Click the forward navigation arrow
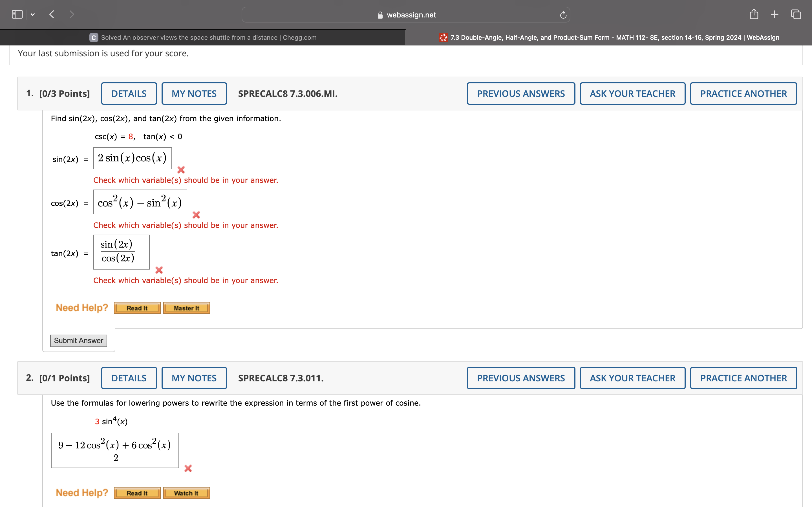This screenshot has height=507, width=812. click(x=71, y=14)
